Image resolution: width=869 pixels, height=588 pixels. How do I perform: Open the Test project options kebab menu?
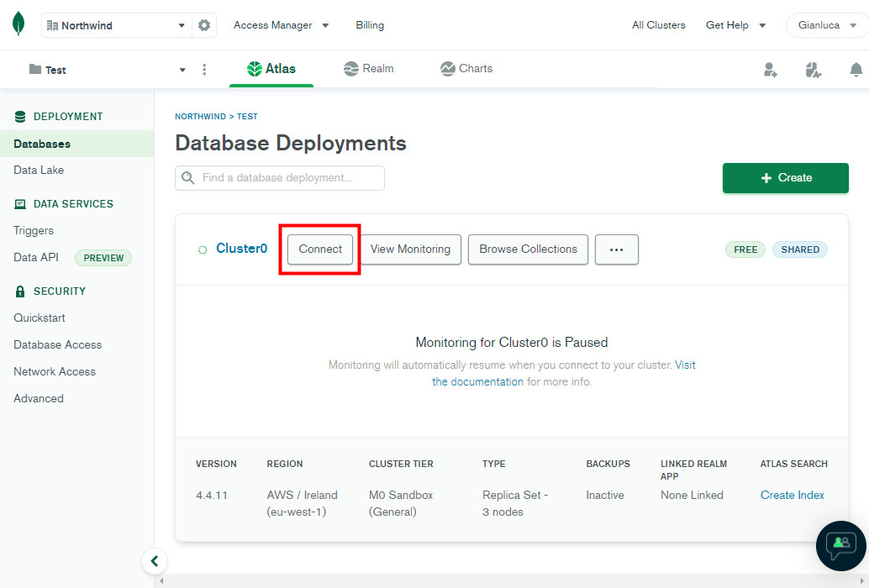(x=204, y=69)
